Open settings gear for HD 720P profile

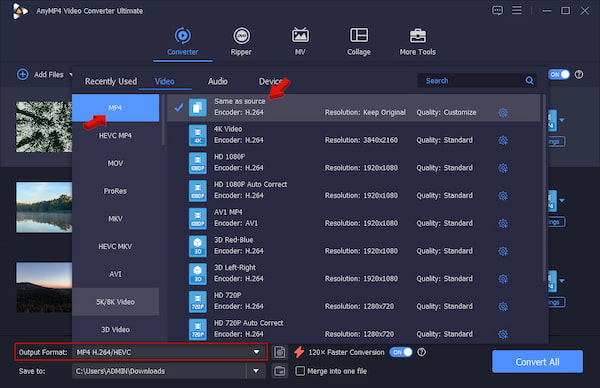click(x=503, y=306)
